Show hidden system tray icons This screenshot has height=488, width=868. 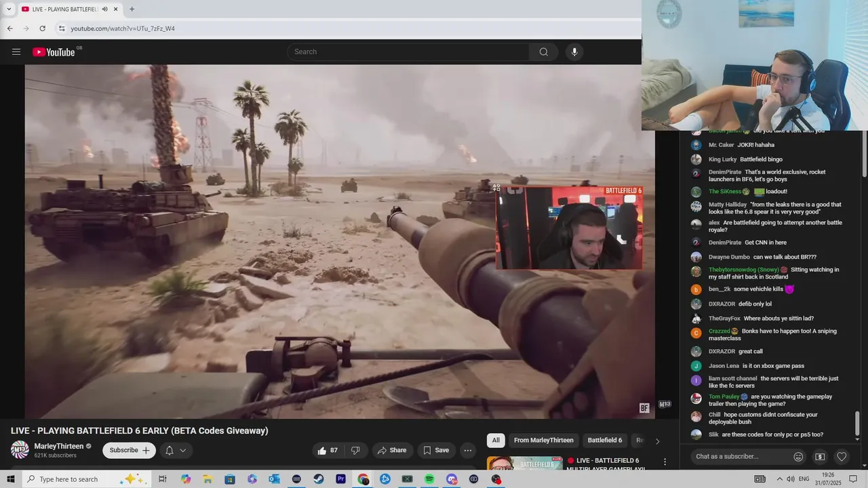click(779, 479)
